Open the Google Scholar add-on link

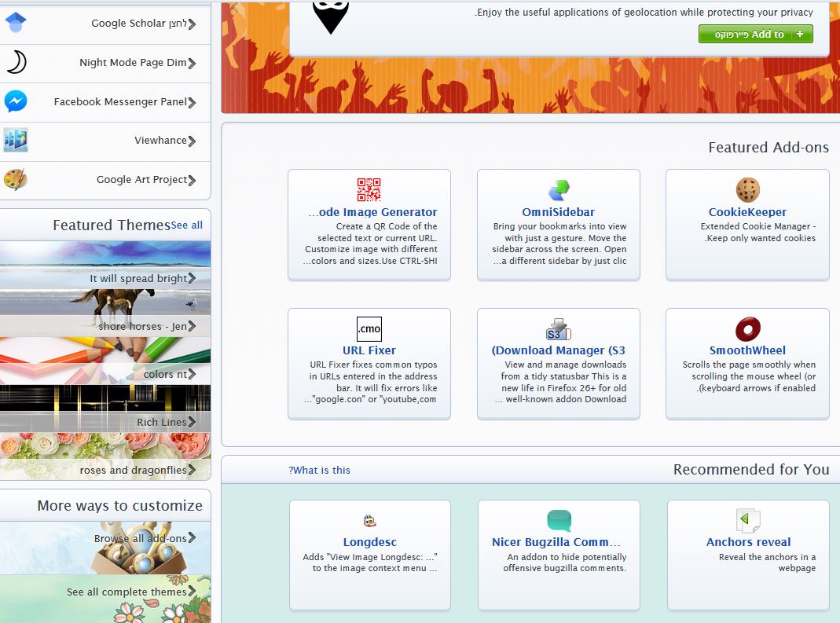pyautogui.click(x=139, y=23)
